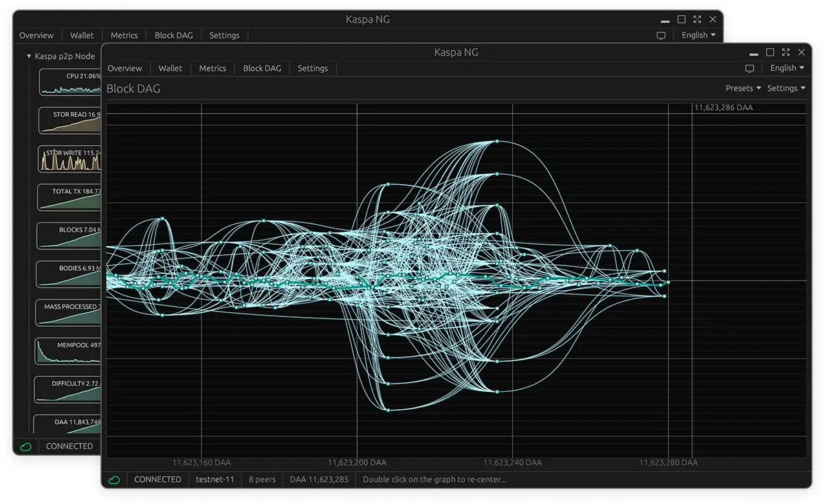Open the Block DAG Settings dropdown
Image resolution: width=825 pixels, height=504 pixels.
tap(786, 88)
